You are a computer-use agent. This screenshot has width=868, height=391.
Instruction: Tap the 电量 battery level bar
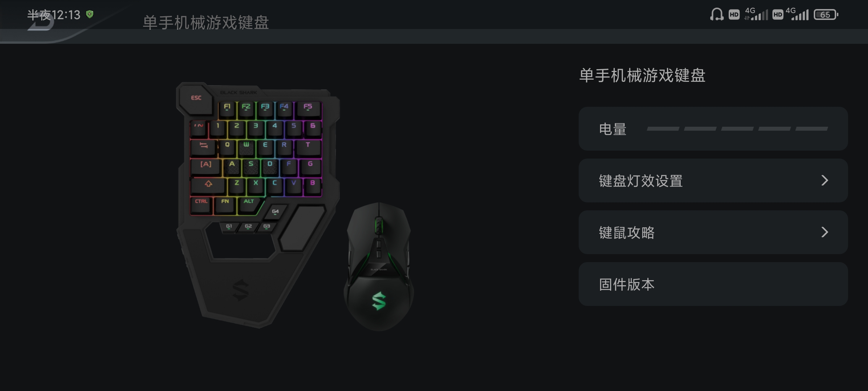coord(737,129)
